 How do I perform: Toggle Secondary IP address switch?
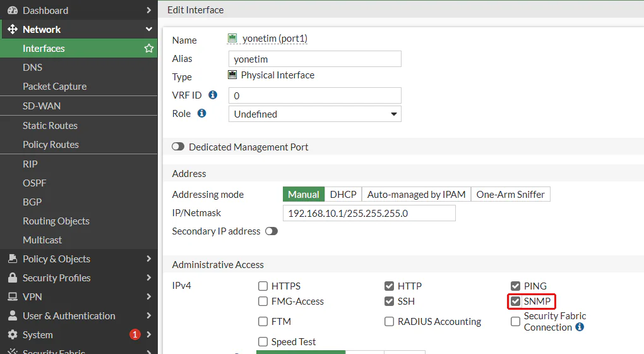tap(271, 231)
